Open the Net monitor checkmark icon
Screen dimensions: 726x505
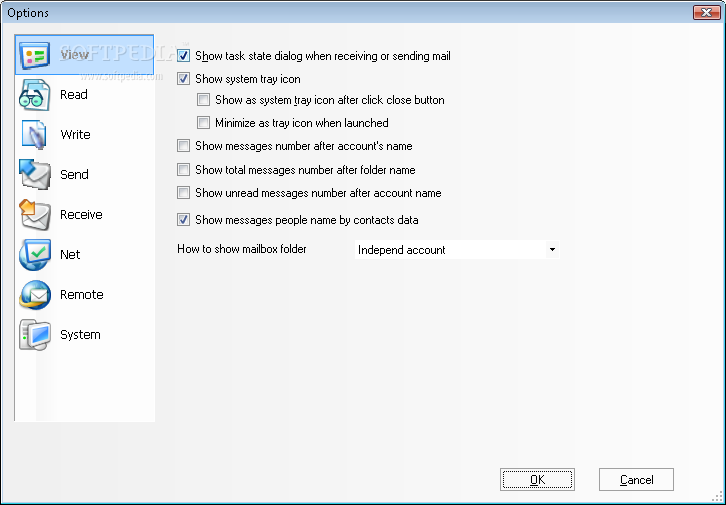coord(34,255)
